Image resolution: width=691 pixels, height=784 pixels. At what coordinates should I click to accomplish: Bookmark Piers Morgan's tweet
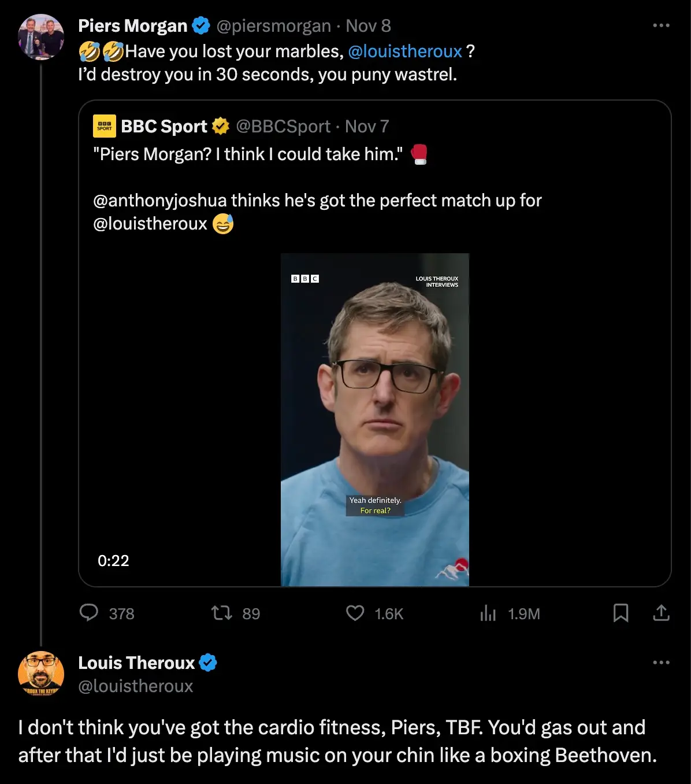[621, 613]
